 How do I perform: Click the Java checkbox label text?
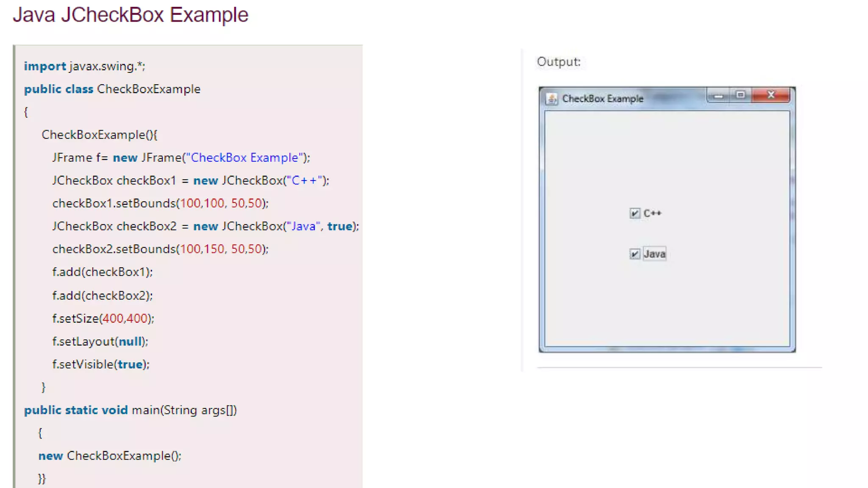click(654, 254)
